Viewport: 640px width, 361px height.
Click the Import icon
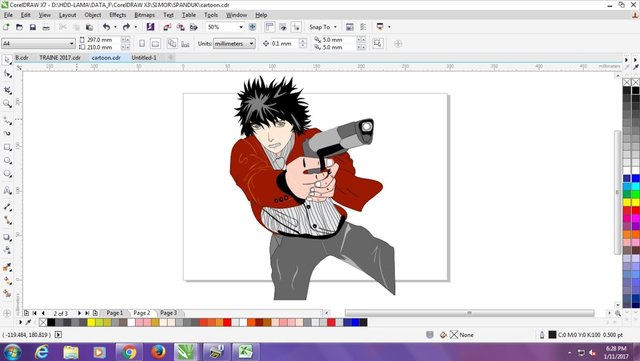[x=167, y=27]
